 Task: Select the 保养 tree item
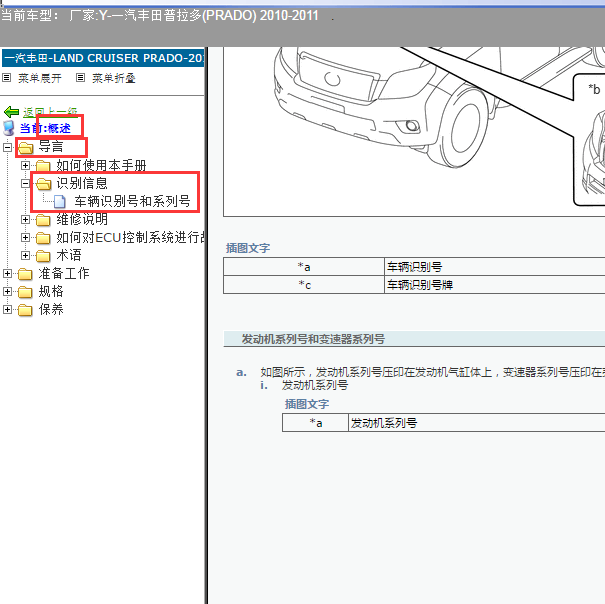point(51,309)
